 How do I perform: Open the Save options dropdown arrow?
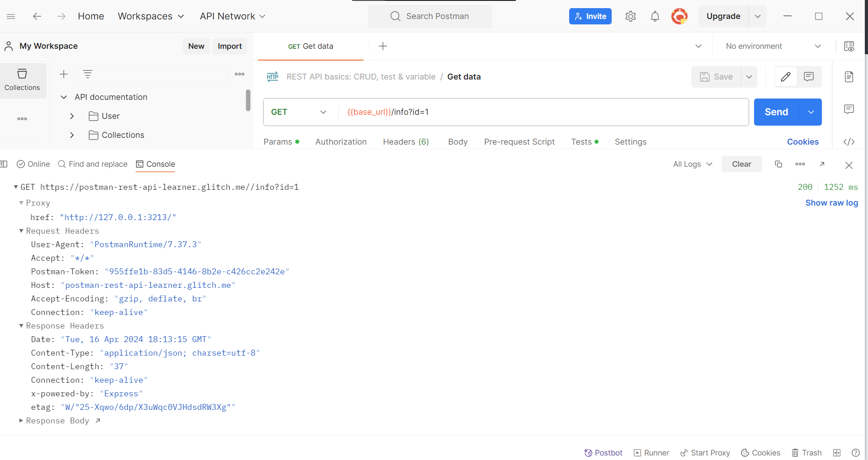tap(749, 77)
